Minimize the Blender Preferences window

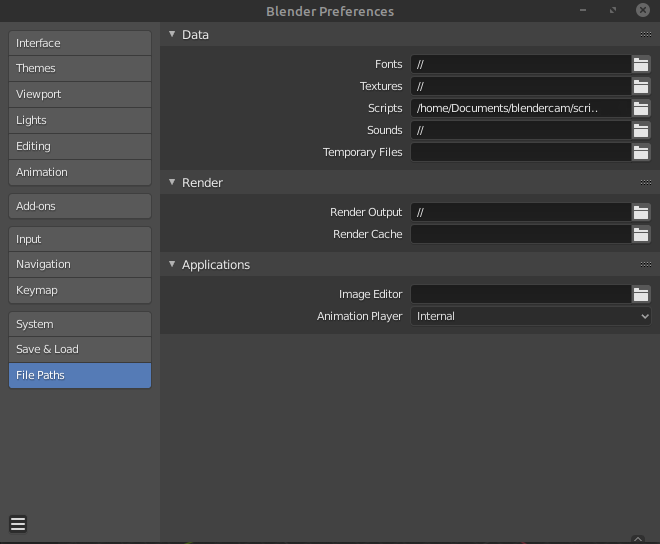pos(583,10)
